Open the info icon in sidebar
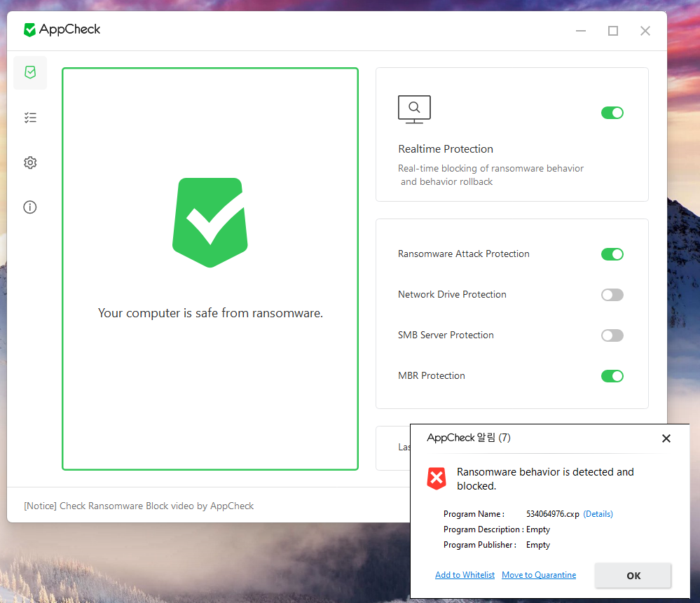The image size is (700, 603). point(30,207)
